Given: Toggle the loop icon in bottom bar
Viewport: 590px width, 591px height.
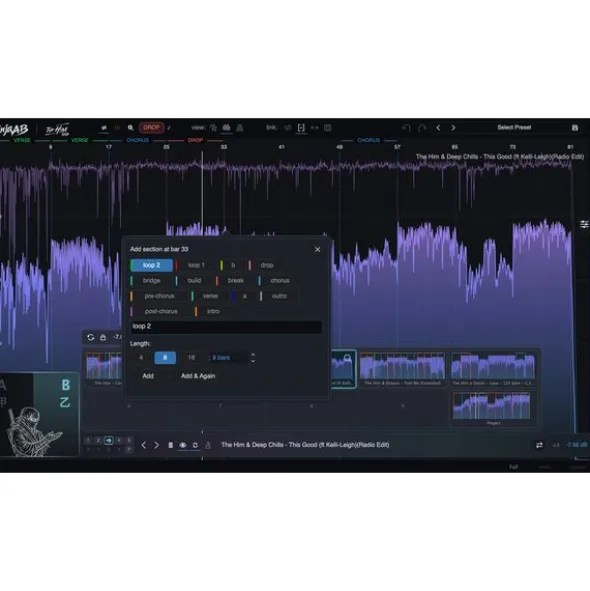Looking at the screenshot, I should click(195, 446).
